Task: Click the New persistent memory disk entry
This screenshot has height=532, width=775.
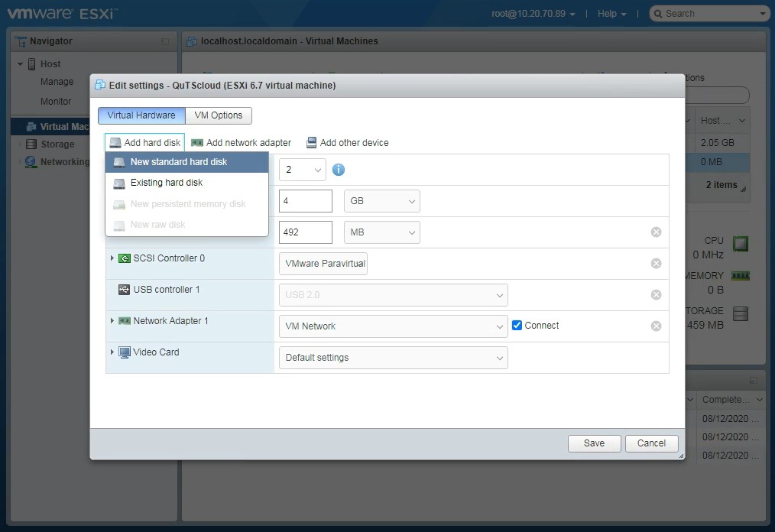Action: [186, 203]
